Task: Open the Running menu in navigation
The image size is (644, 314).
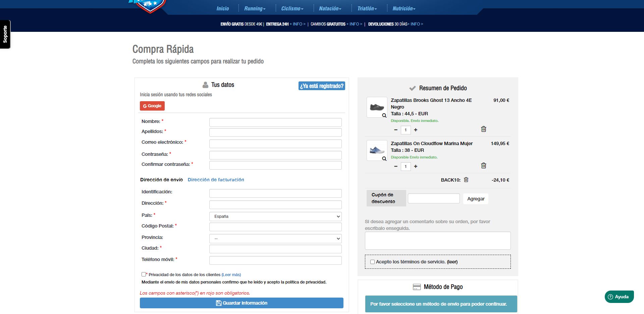Action: tap(255, 9)
